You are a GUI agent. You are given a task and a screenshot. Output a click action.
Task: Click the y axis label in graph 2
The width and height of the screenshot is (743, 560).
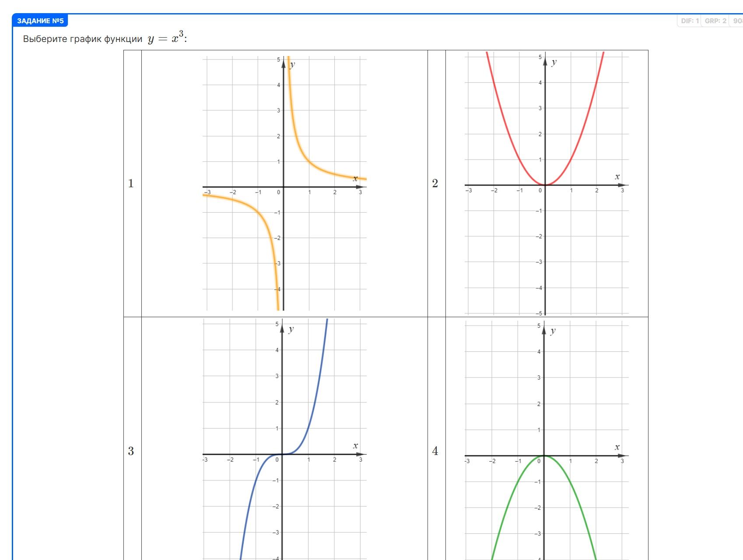pos(554,62)
